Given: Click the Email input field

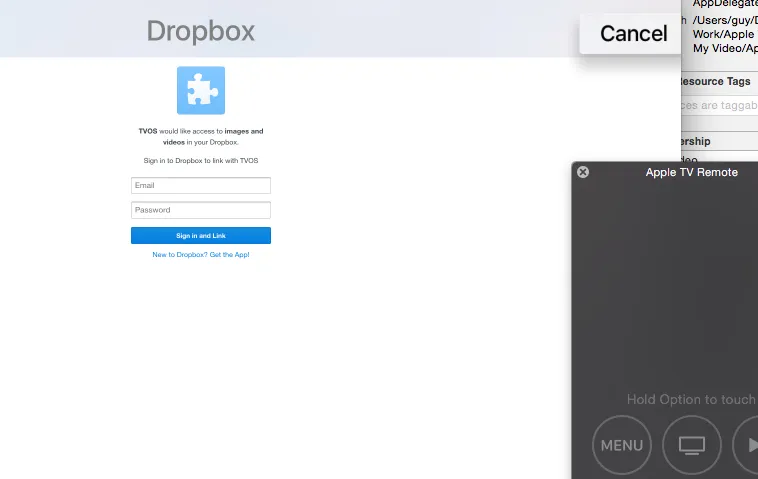Looking at the screenshot, I should click(201, 186).
